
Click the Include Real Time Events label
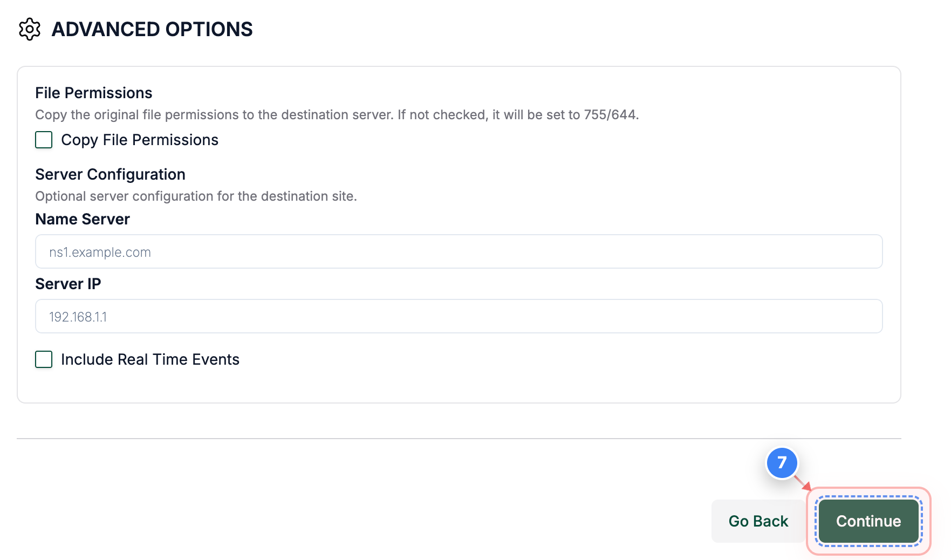pos(150,359)
